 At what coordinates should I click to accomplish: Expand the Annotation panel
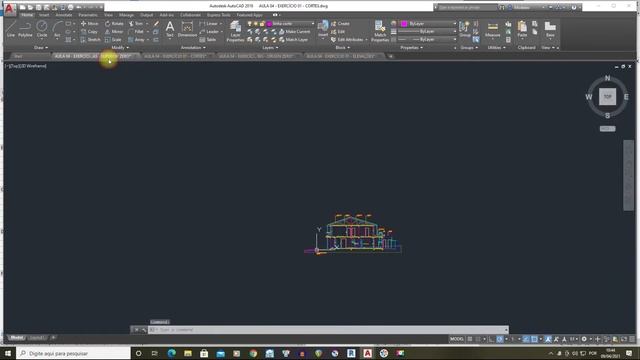coord(193,48)
